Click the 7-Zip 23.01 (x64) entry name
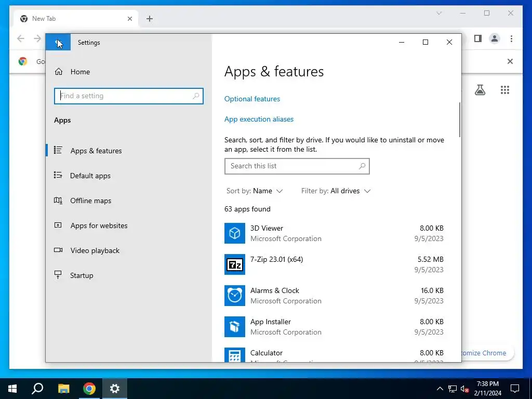This screenshot has width=532, height=399. tap(276, 260)
